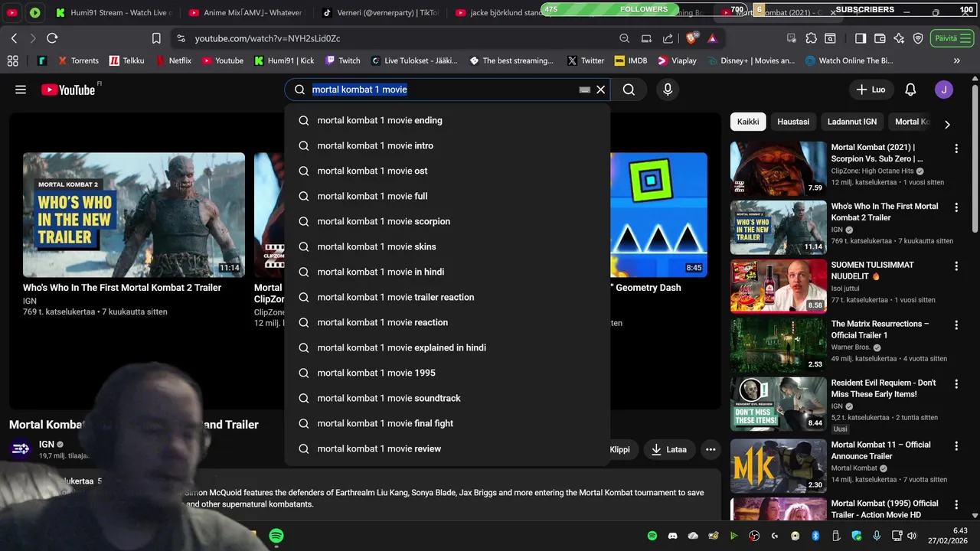Click the Luo create button
Screen dimensions: 980x551
point(871,90)
